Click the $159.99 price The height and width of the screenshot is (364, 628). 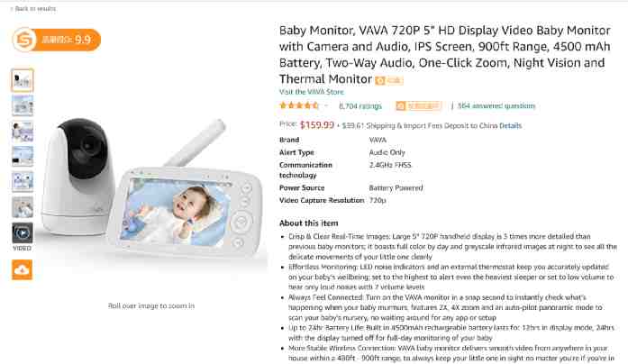(x=317, y=125)
